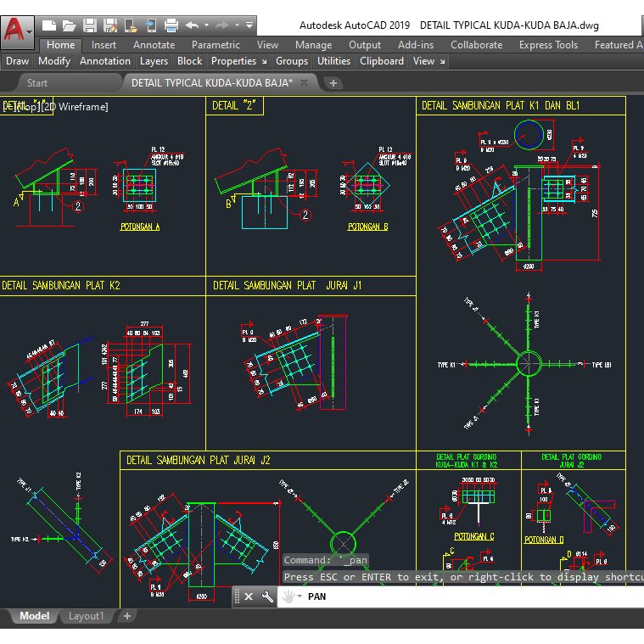644x644 pixels.
Task: Select DETAIL TYPICAL KUDA-KUDA BAJA file tab
Action: pyautogui.click(x=212, y=83)
